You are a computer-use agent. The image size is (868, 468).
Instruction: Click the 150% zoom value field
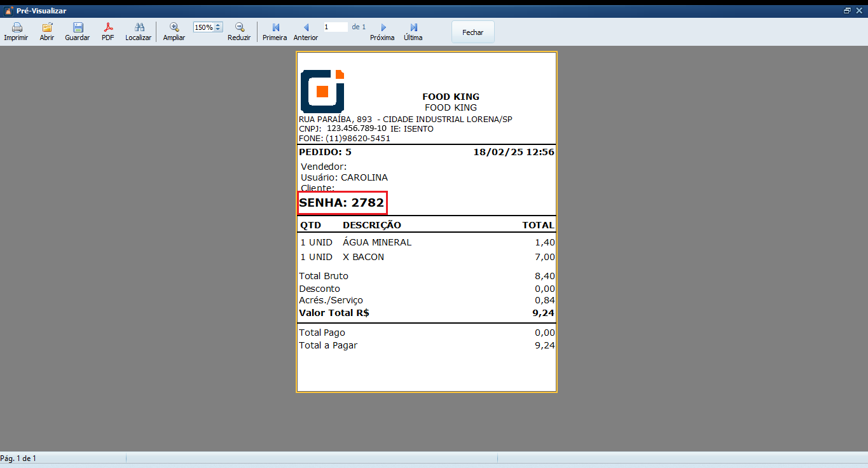(x=203, y=27)
